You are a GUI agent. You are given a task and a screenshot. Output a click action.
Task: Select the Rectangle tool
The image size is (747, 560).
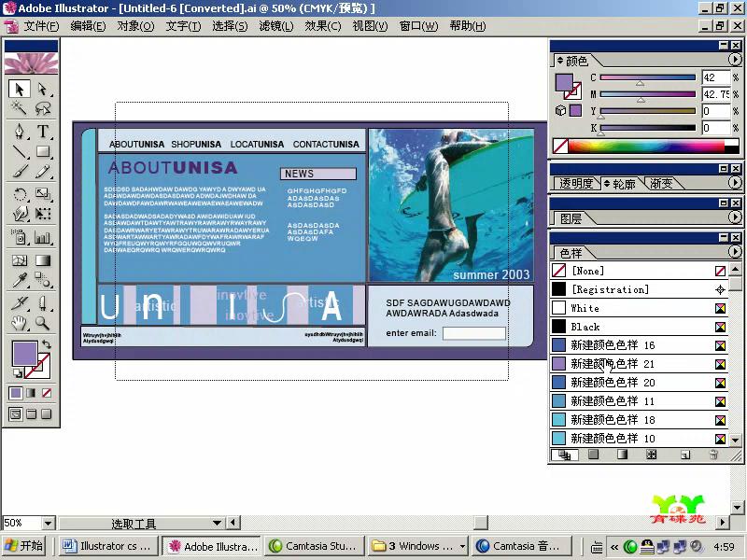(x=42, y=151)
